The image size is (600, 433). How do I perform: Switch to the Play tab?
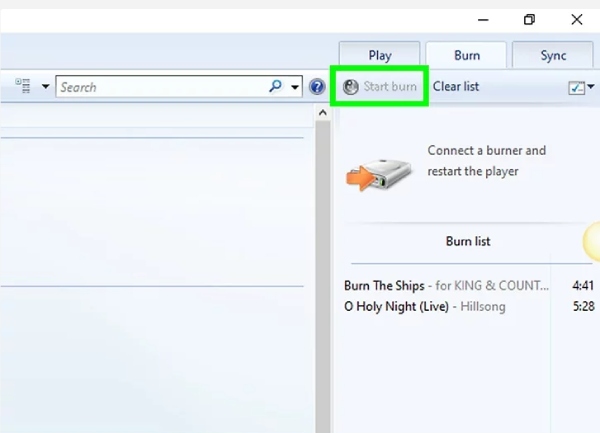point(380,56)
